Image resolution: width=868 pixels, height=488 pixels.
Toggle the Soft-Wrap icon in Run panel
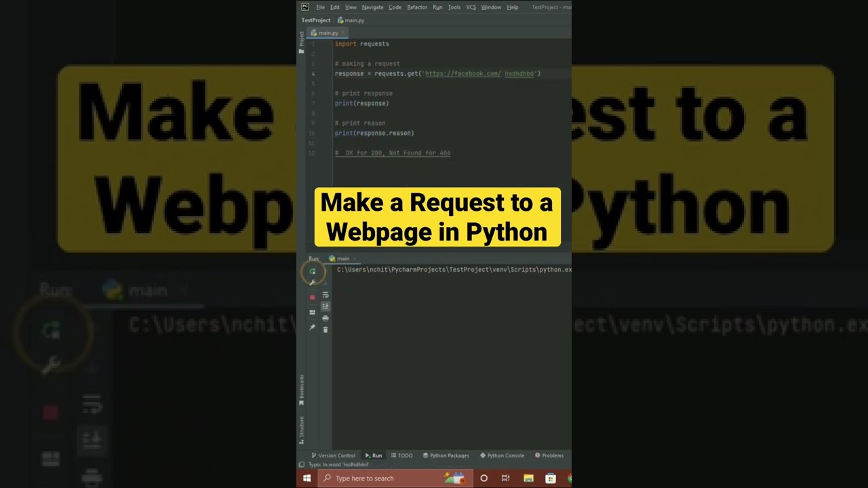click(325, 295)
